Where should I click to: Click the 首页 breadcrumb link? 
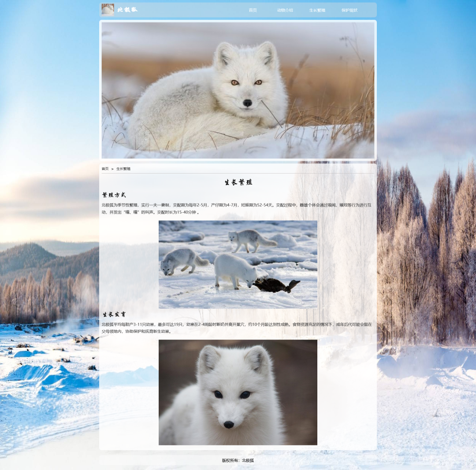pos(105,169)
